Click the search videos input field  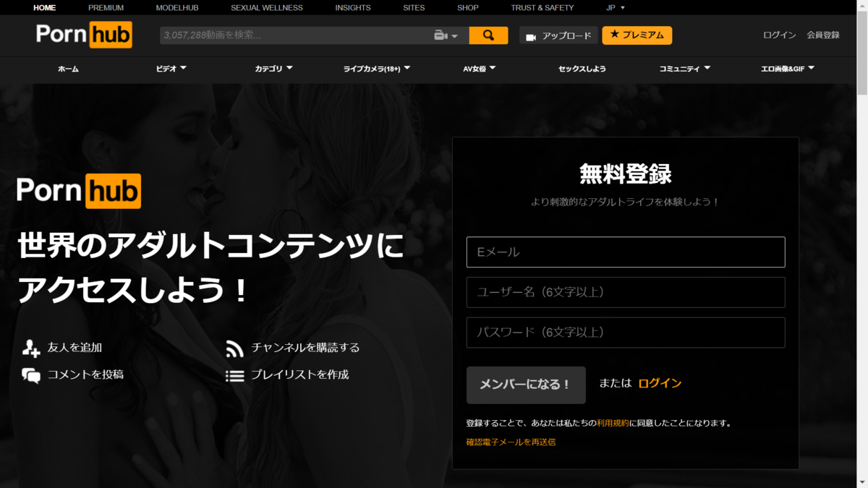pos(296,35)
